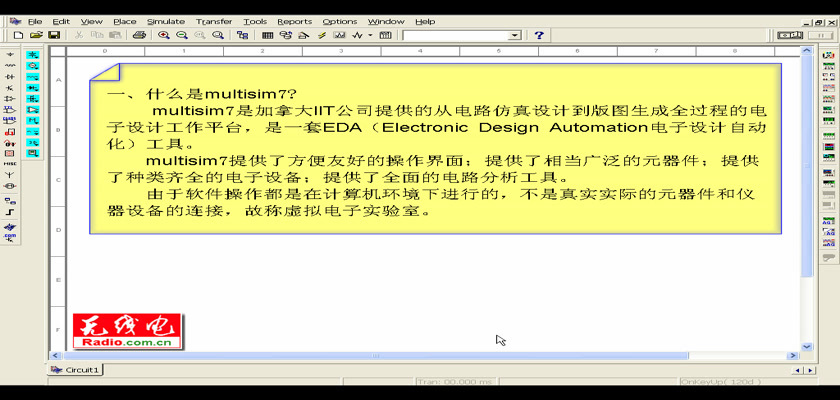This screenshot has height=400, width=840.
Task: Click the horizontal scrollbar right arrow
Action: (x=793, y=356)
